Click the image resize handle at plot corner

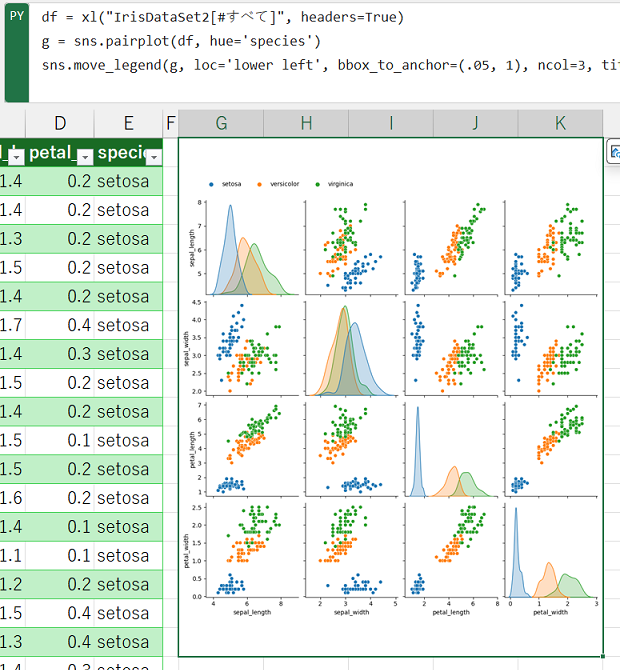pyautogui.click(x=603, y=656)
